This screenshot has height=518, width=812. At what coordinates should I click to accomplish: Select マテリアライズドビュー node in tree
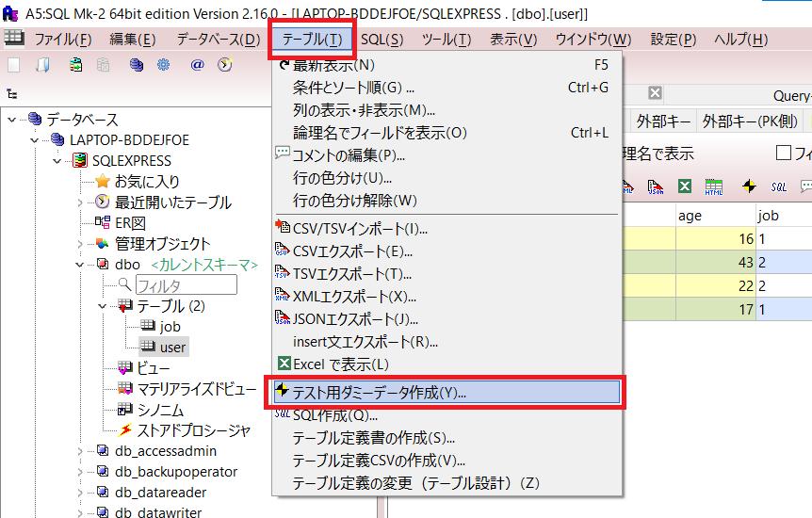click(196, 389)
